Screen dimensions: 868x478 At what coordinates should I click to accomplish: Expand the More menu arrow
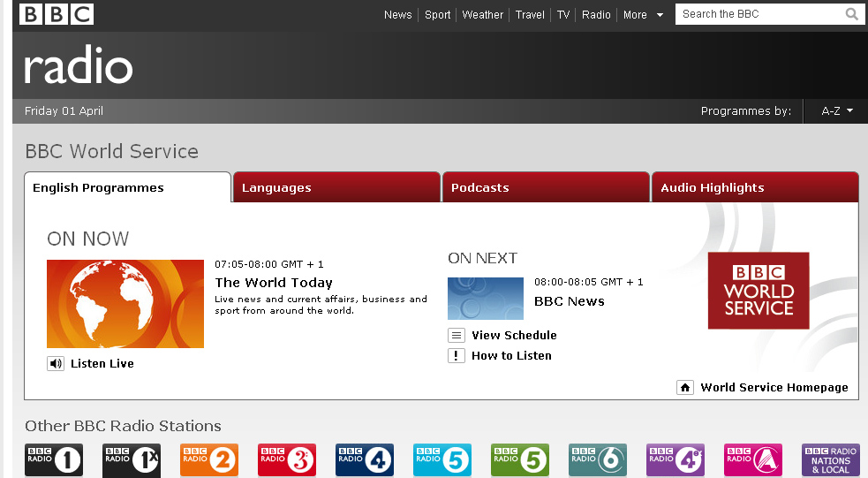pos(660,15)
